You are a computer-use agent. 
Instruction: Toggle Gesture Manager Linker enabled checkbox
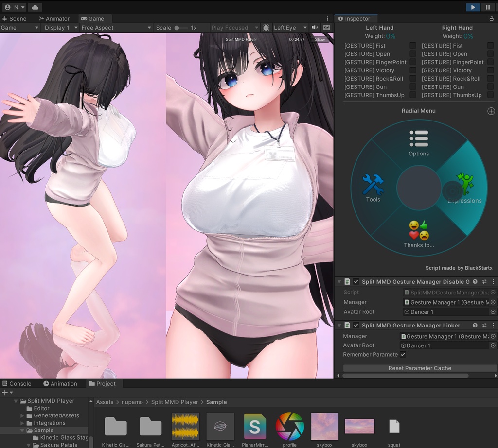[x=356, y=325]
